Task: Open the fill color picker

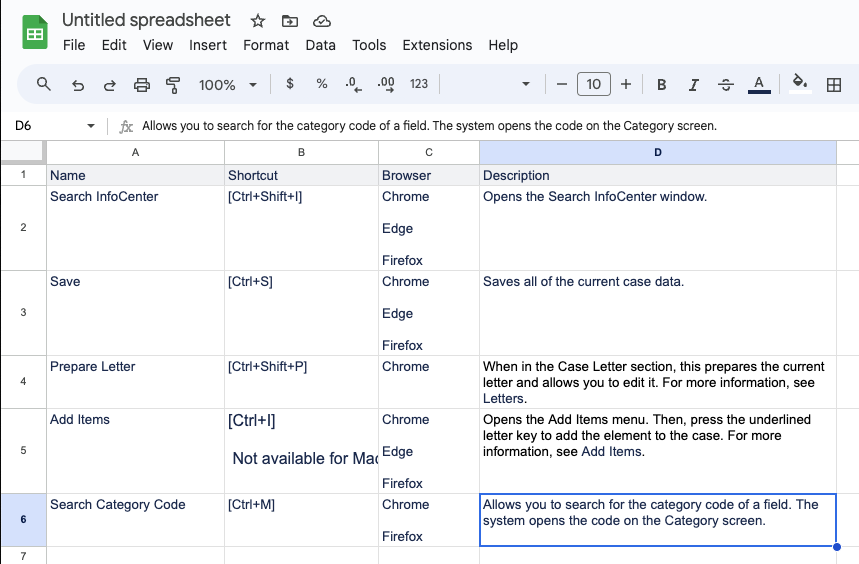Action: [x=799, y=85]
